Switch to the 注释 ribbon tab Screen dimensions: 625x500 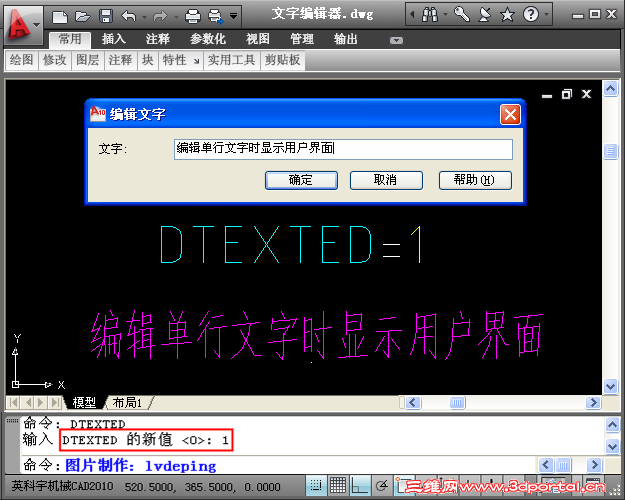point(158,39)
